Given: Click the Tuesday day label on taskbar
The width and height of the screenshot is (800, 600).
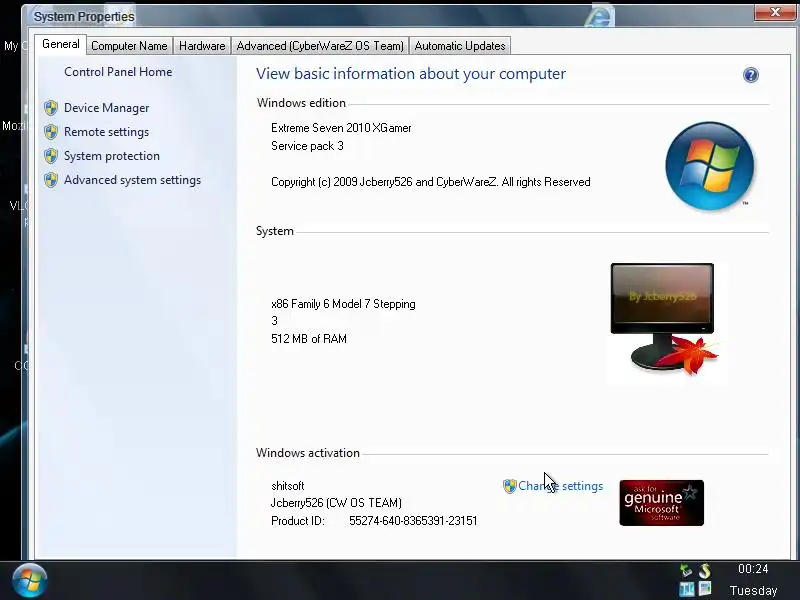Looking at the screenshot, I should [x=754, y=590].
